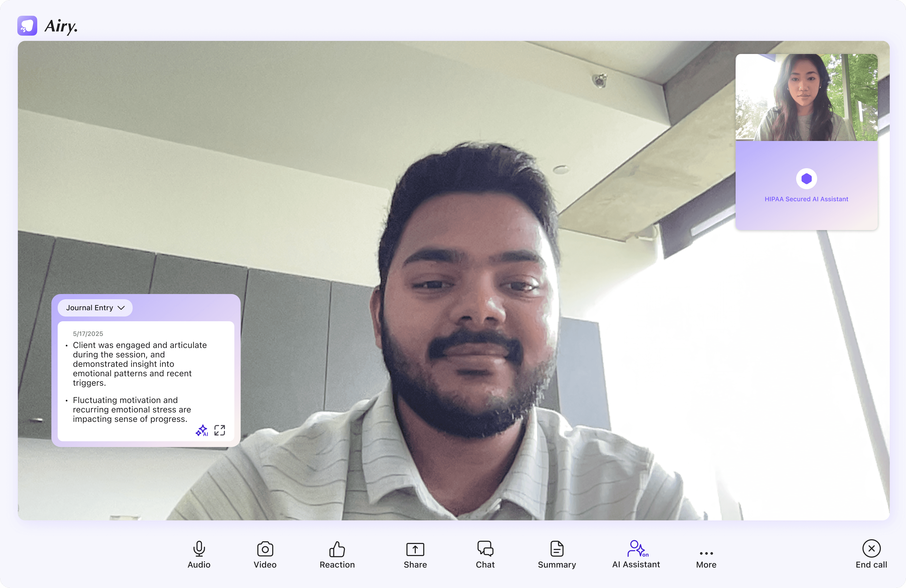
Task: Click the chevron beside Journal Entry
Action: pyautogui.click(x=121, y=308)
